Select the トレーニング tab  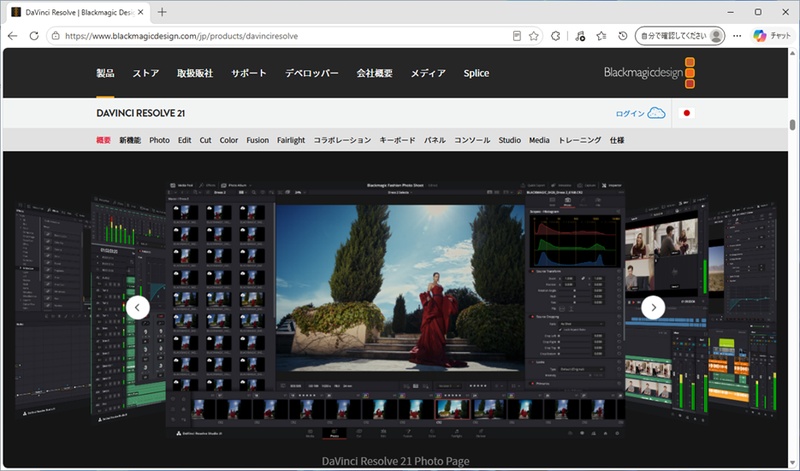click(580, 140)
